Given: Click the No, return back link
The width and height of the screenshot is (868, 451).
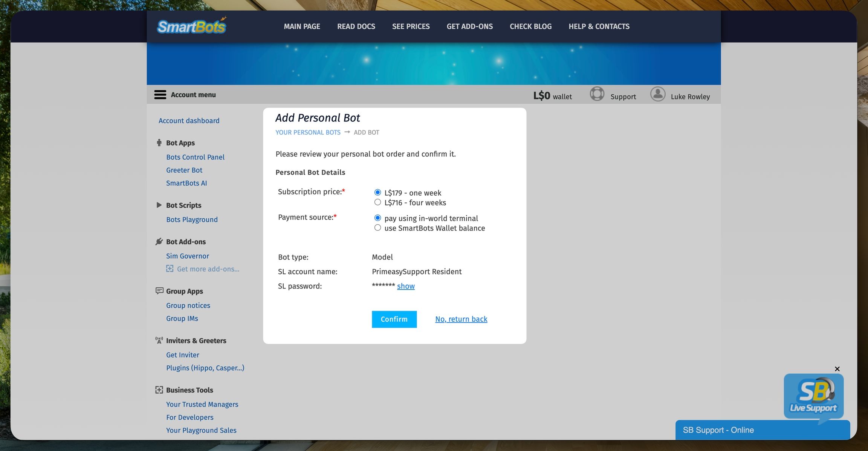Looking at the screenshot, I should coord(461,319).
